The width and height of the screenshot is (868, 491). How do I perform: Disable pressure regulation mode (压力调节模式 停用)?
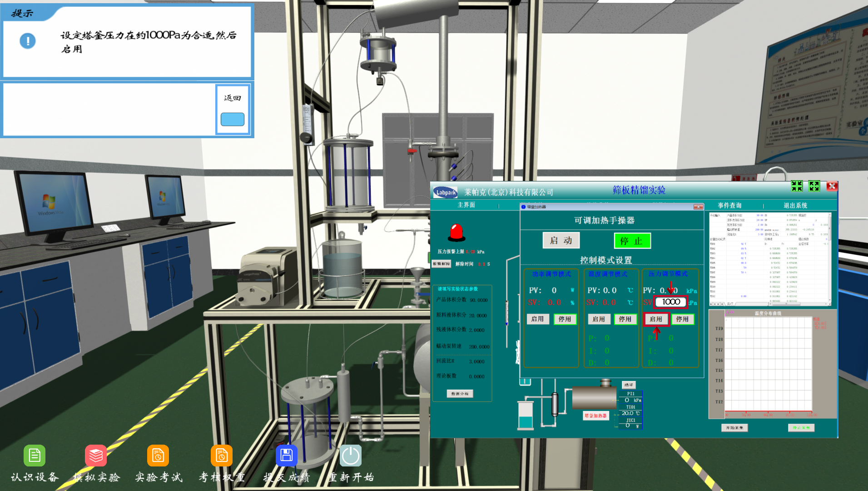682,319
